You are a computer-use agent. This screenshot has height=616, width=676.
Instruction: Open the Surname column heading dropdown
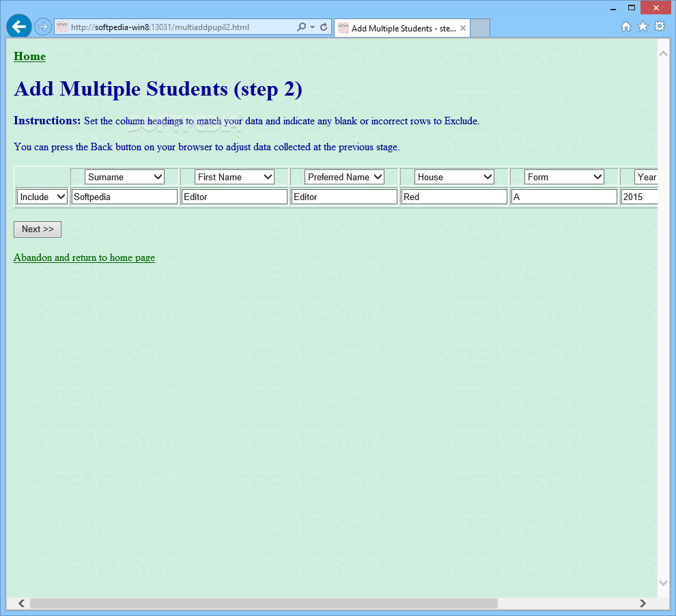click(x=124, y=177)
